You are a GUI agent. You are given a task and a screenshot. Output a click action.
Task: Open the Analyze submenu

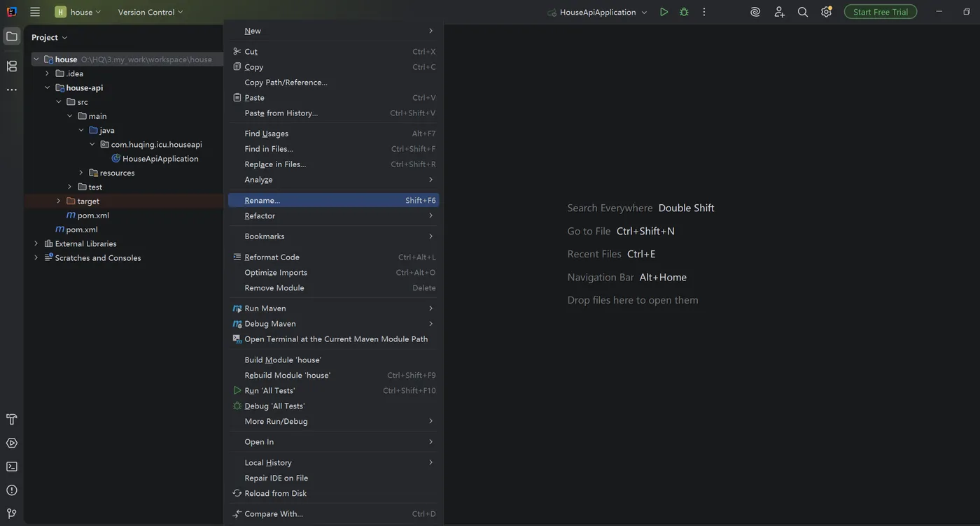click(333, 180)
